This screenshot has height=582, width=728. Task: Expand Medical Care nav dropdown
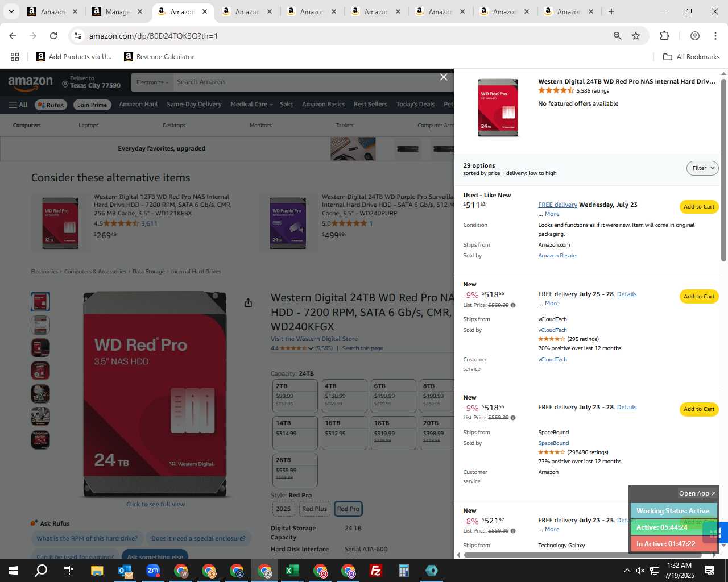click(251, 105)
